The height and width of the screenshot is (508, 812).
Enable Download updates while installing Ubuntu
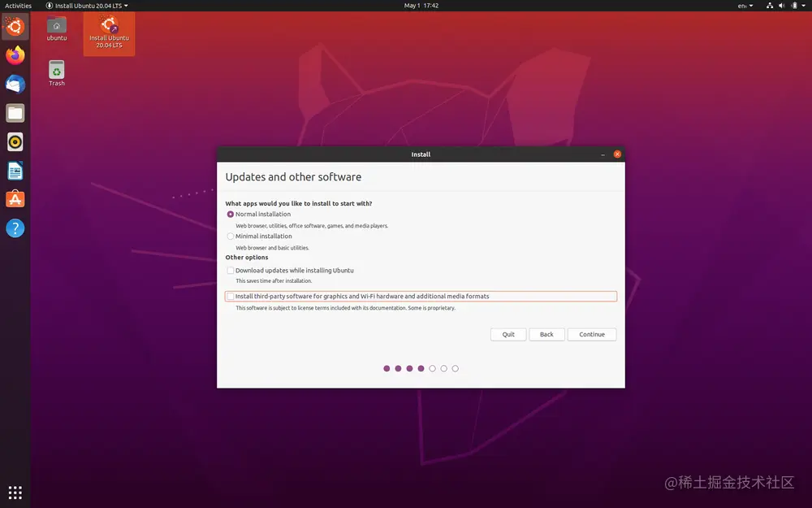(x=230, y=270)
